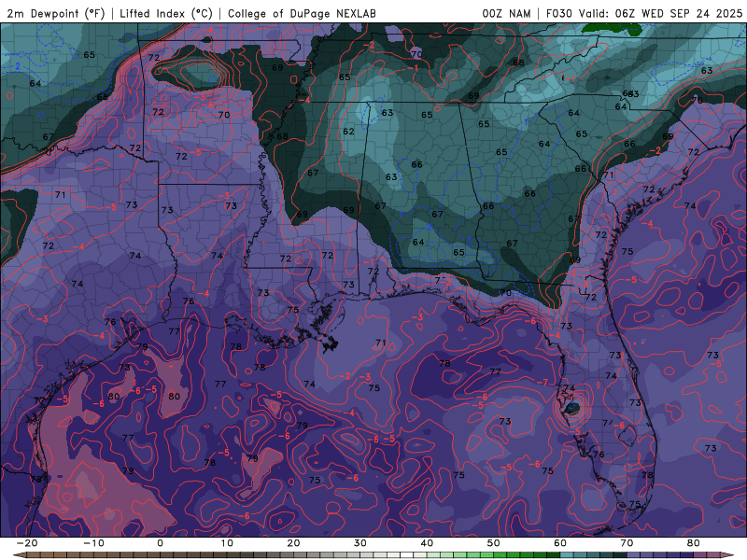Click the "F030 Valid: 06Z WED SEP 24 2025" text

click(x=644, y=13)
